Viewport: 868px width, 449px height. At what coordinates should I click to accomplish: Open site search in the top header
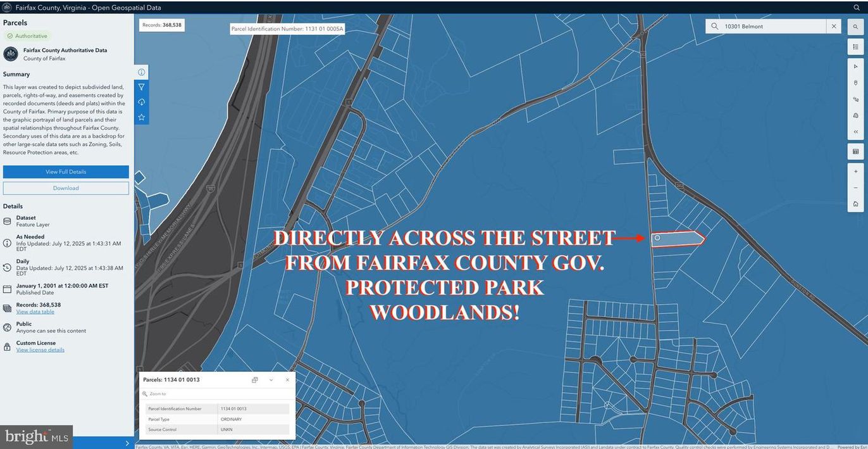tap(856, 8)
